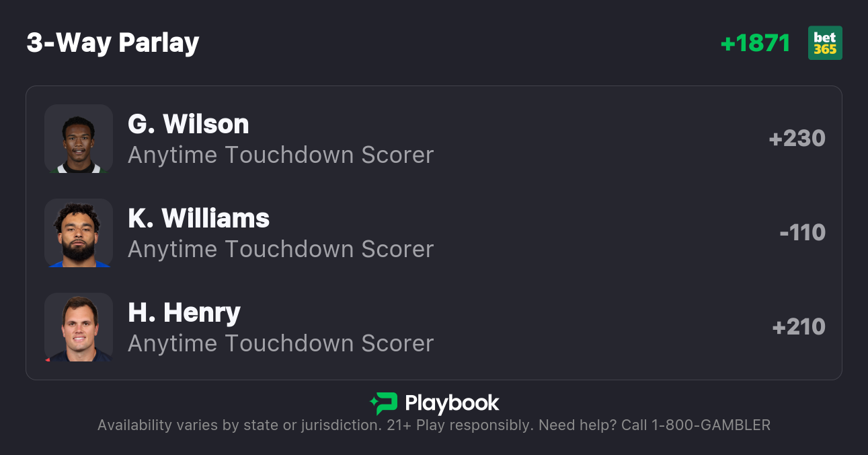Image resolution: width=868 pixels, height=455 pixels.
Task: Select the +230 odds for G. Wilson
Action: click(x=797, y=139)
